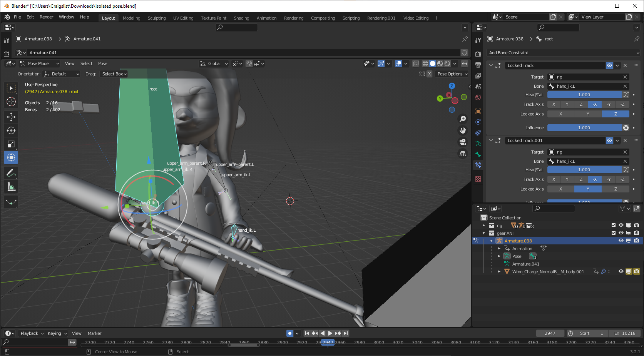Open the World properties tab
This screenshot has width=644, height=356.
(478, 97)
